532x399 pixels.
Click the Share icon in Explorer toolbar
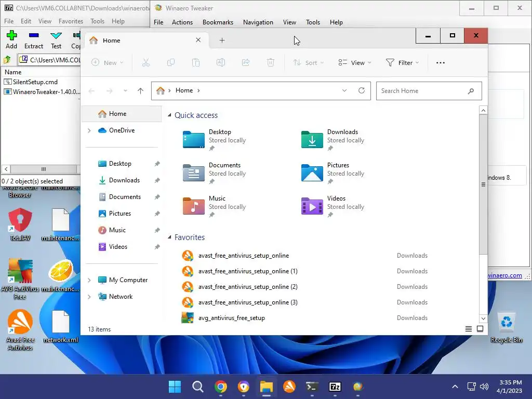(246, 63)
